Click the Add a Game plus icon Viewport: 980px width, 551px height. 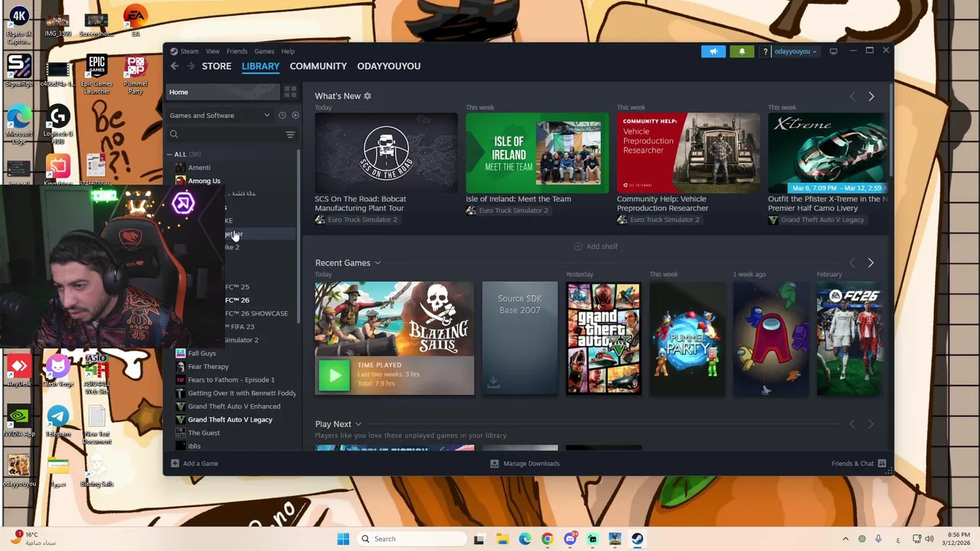point(175,464)
